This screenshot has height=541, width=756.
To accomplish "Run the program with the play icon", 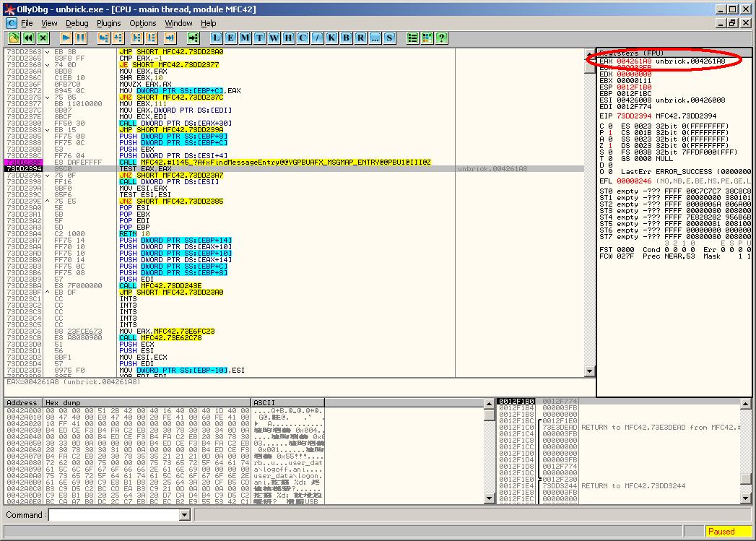I will [66, 38].
